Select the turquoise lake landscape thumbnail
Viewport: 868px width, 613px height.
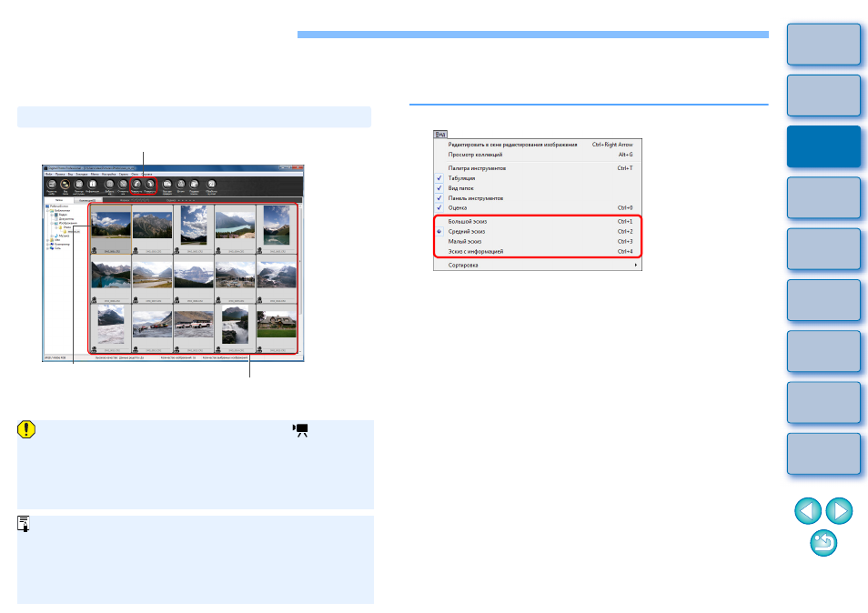pyautogui.click(x=236, y=226)
